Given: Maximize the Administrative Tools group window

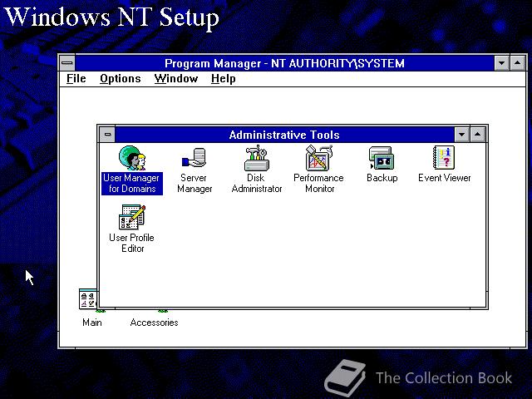Looking at the screenshot, I should (478, 135).
